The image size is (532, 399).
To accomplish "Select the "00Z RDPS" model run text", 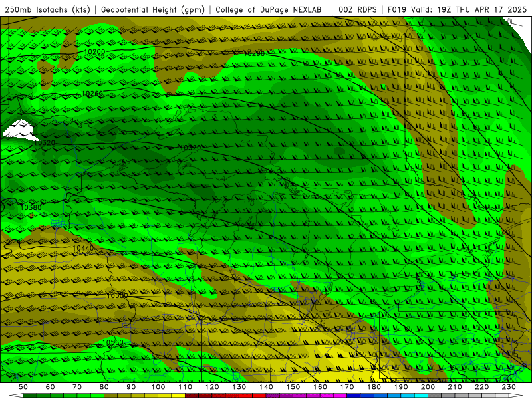I will (x=358, y=10).
